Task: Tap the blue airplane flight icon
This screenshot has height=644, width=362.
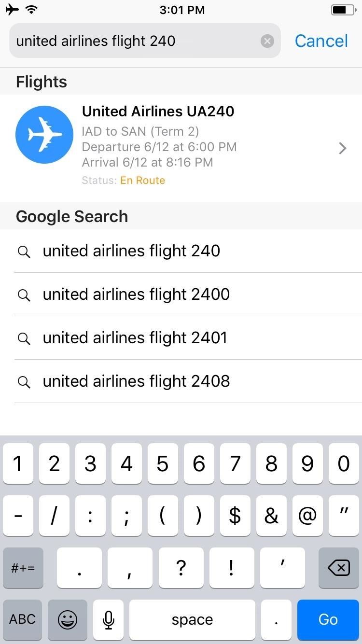Action: tap(44, 135)
